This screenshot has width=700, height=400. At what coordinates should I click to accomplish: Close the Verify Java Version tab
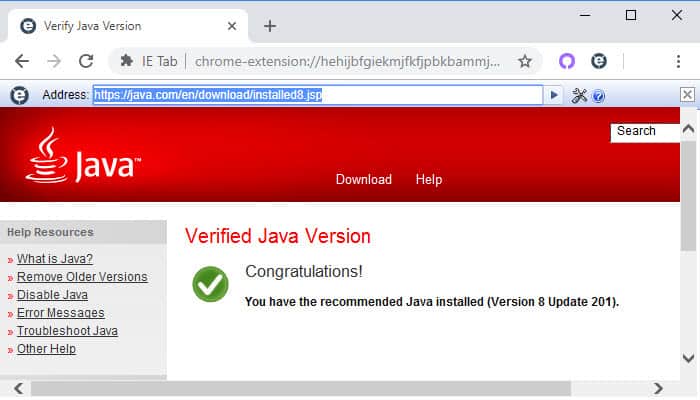pos(232,26)
